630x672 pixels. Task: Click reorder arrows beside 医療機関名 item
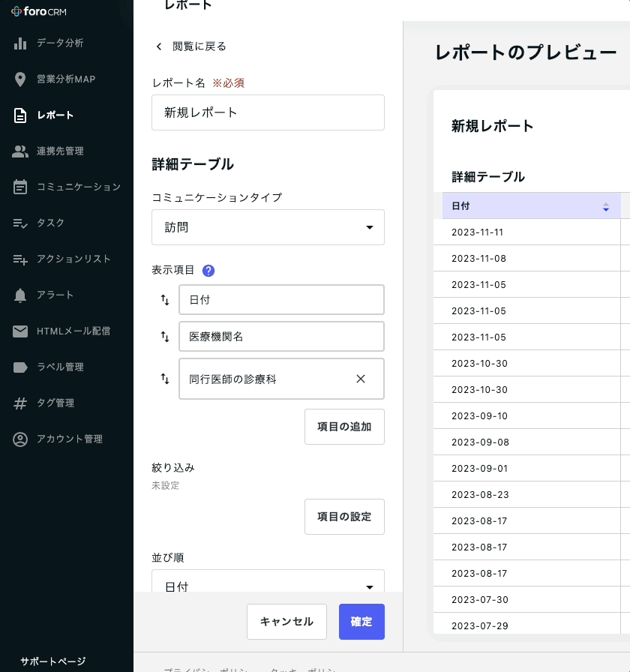(x=165, y=337)
